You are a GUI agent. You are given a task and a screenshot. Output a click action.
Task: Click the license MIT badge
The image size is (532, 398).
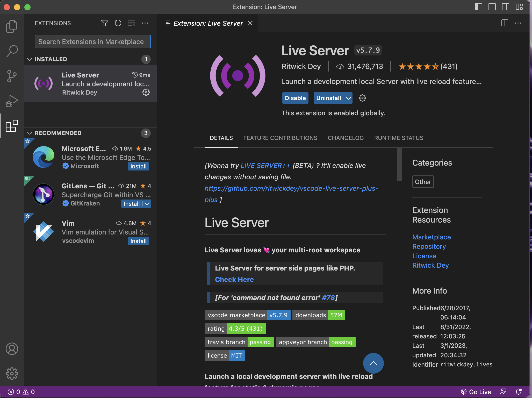click(x=225, y=356)
